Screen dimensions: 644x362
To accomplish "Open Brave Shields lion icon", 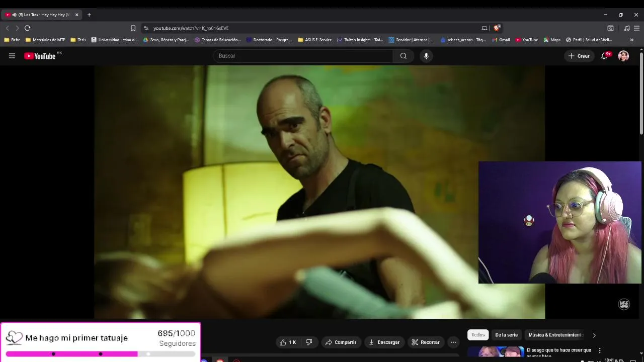I will 497,28.
